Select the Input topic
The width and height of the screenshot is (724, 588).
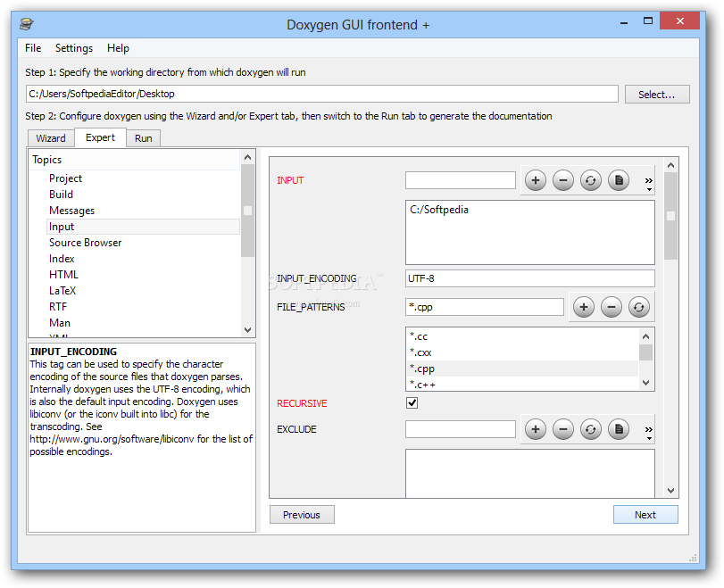[x=143, y=227]
